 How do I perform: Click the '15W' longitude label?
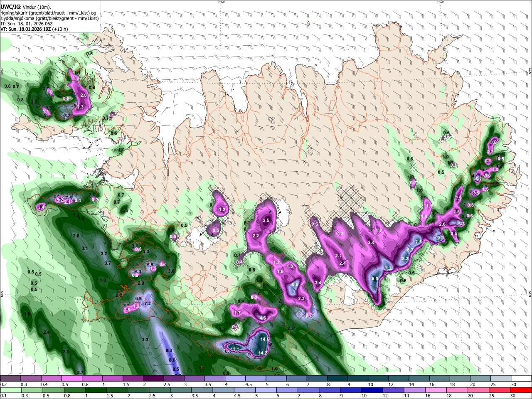click(440, 2)
